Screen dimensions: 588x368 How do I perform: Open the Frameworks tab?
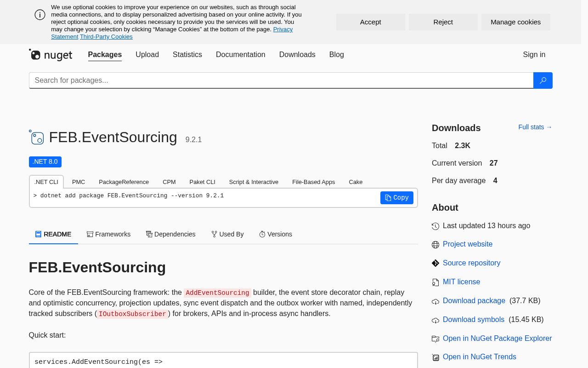(108, 234)
